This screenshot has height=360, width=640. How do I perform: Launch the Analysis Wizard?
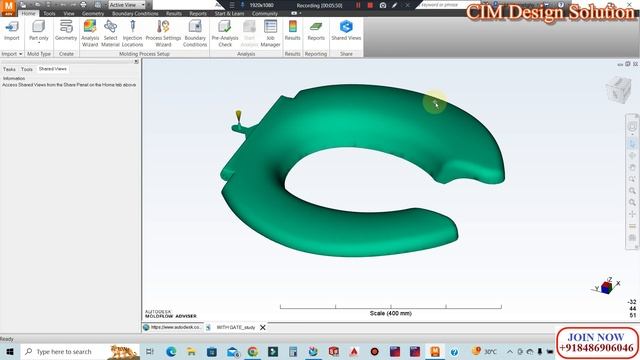point(90,33)
